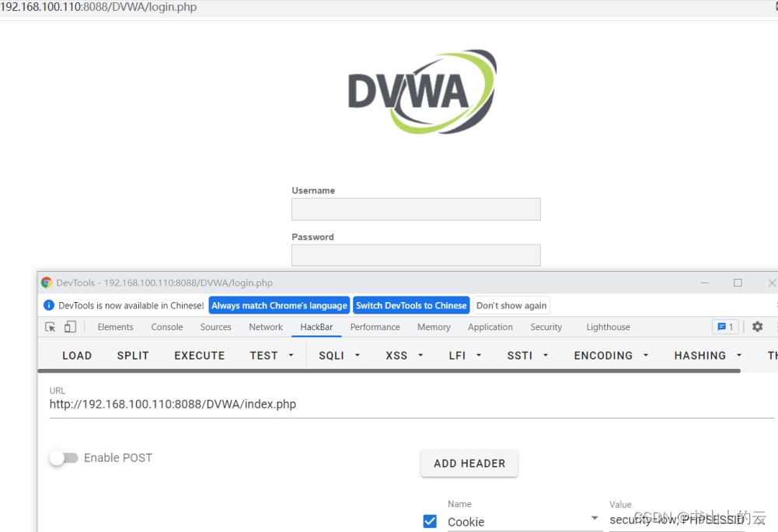Open the header Name dropdown arrow

point(595,518)
